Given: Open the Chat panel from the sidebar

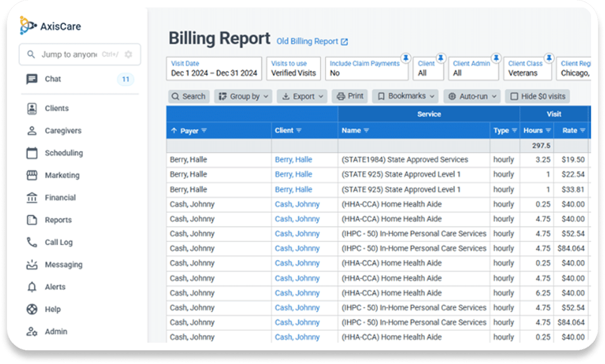Looking at the screenshot, I should point(52,79).
